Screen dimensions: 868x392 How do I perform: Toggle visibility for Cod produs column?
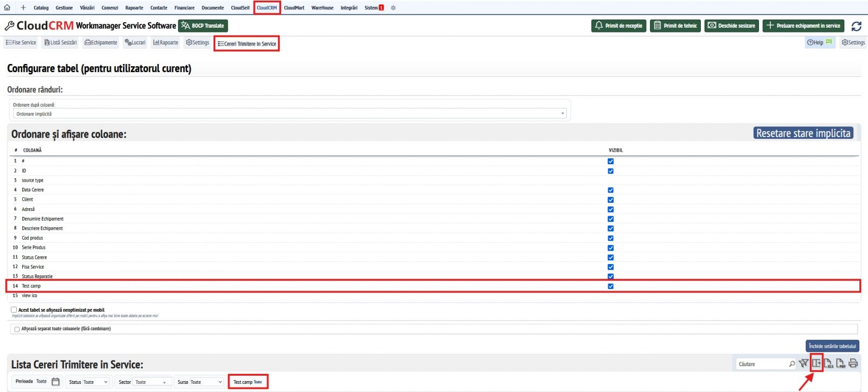tap(611, 238)
